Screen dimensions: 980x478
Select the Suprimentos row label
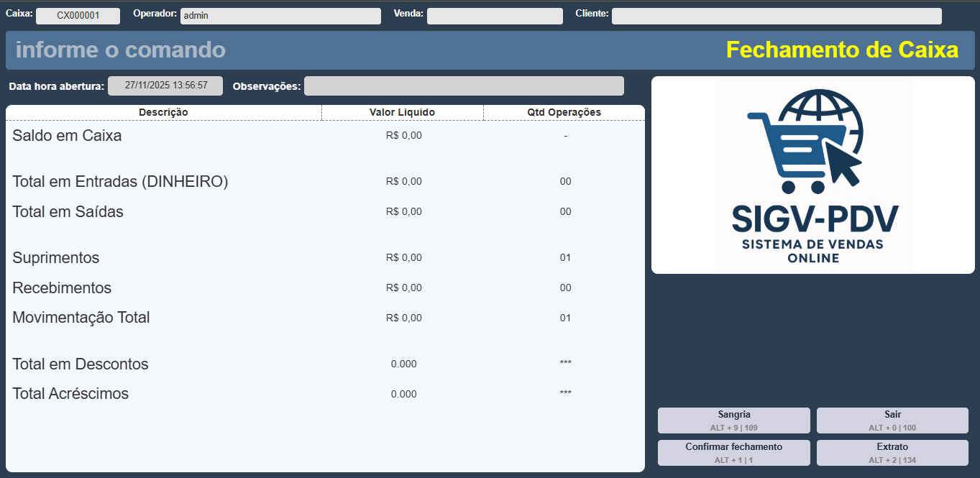coord(56,258)
